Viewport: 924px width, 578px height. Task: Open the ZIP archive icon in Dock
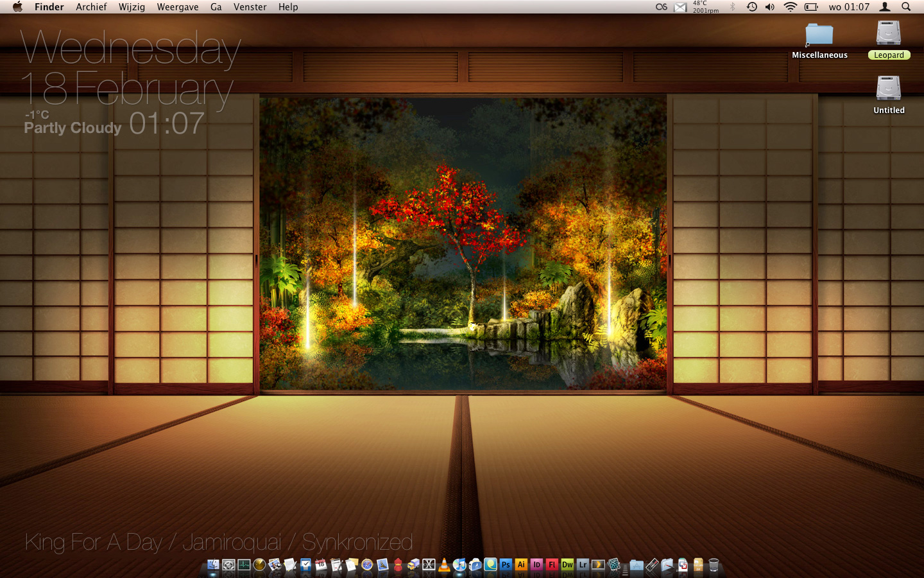(698, 565)
